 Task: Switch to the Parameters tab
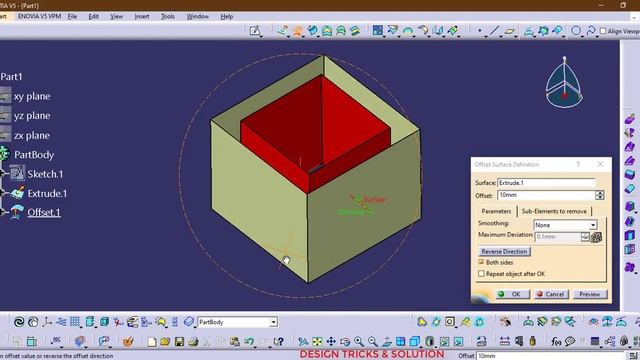pos(496,211)
